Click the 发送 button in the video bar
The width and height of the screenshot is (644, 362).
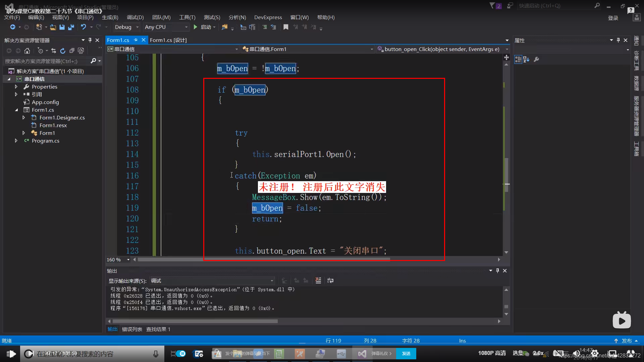[406, 353]
